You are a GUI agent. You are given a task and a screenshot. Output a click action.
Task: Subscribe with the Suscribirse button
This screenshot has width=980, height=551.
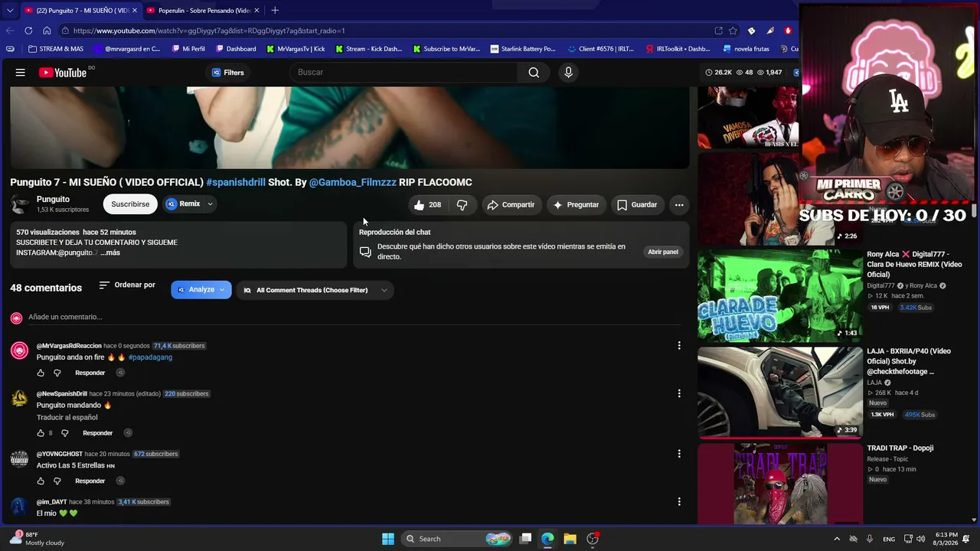coord(130,204)
